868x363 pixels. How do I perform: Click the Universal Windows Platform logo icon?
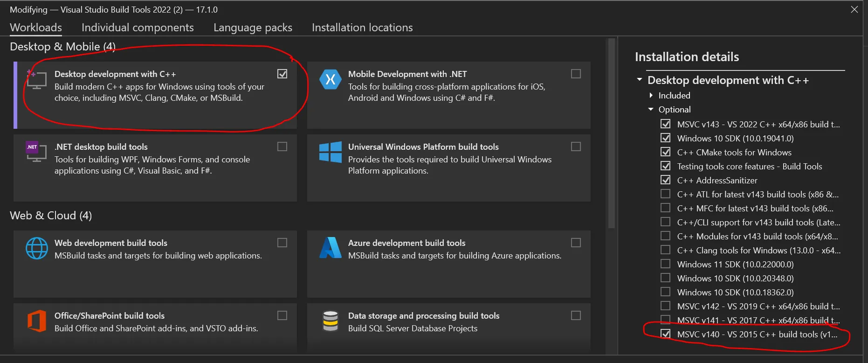[330, 152]
